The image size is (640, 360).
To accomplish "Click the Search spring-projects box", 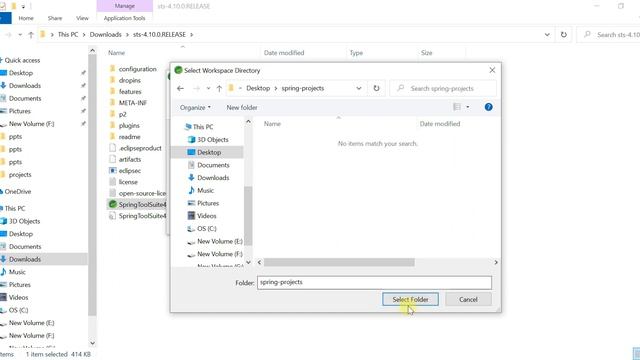I will click(x=443, y=88).
